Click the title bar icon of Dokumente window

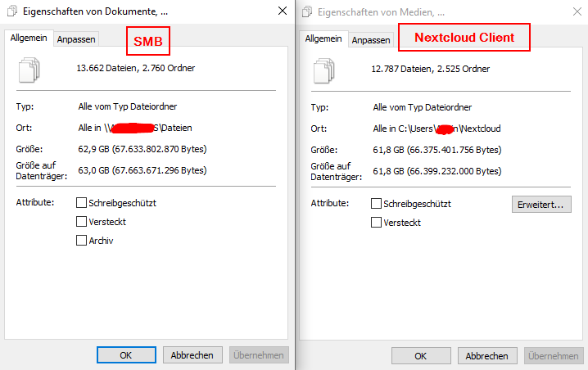[x=12, y=11]
